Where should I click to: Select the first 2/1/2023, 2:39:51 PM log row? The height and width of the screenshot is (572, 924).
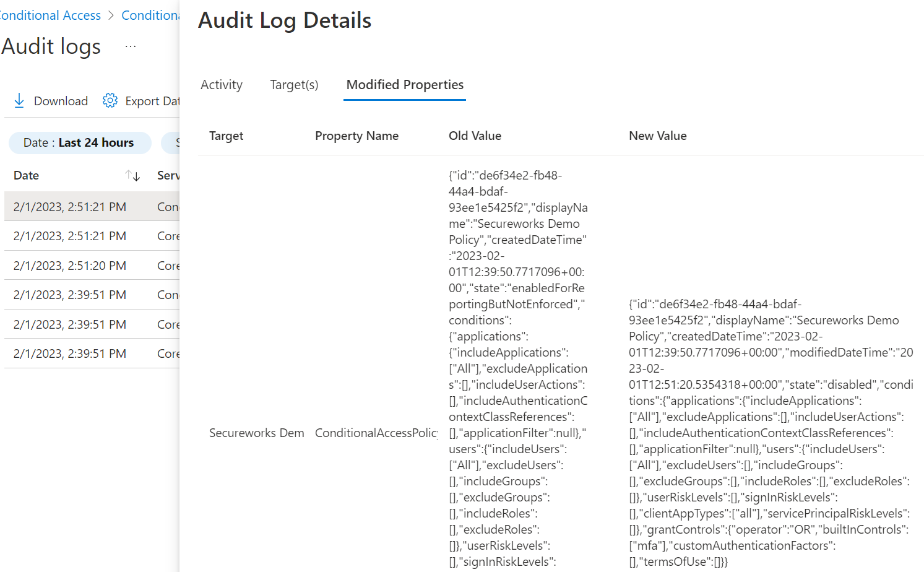[x=92, y=295]
